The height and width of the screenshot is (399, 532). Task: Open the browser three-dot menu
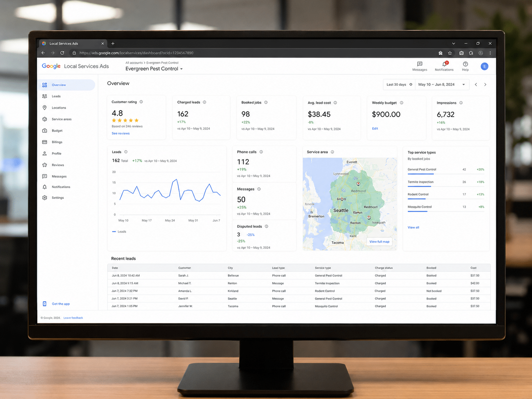490,53
